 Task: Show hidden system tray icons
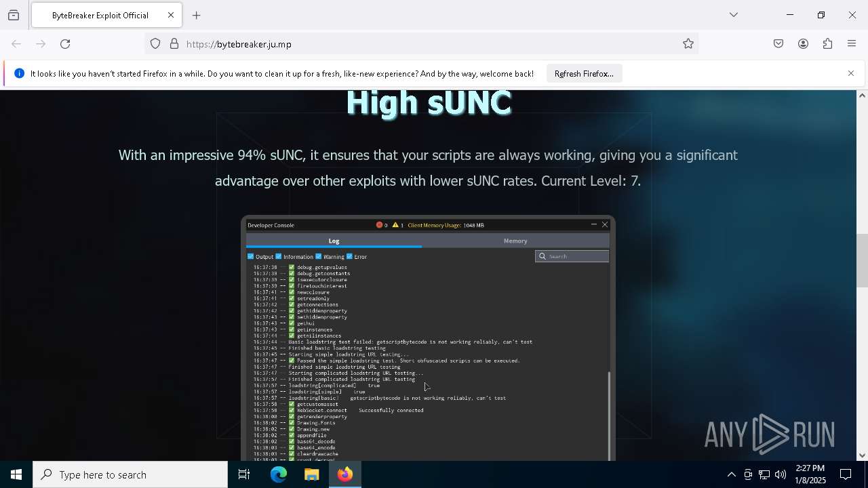click(731, 474)
